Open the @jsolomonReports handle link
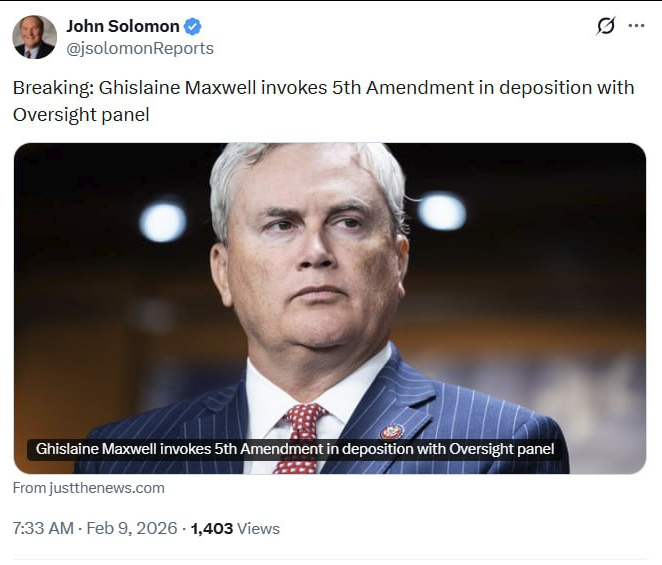Screen dimensions: 662x565 [140, 48]
